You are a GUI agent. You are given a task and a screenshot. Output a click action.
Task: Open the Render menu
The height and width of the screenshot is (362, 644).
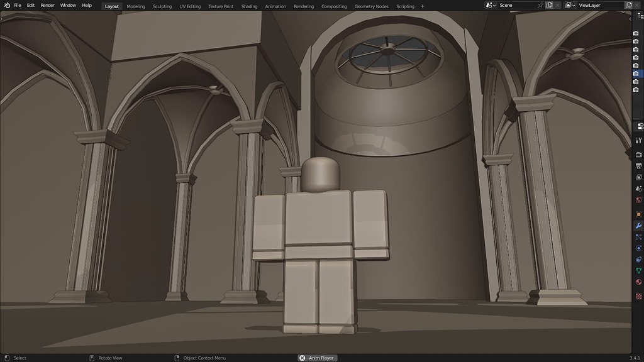click(x=47, y=4)
